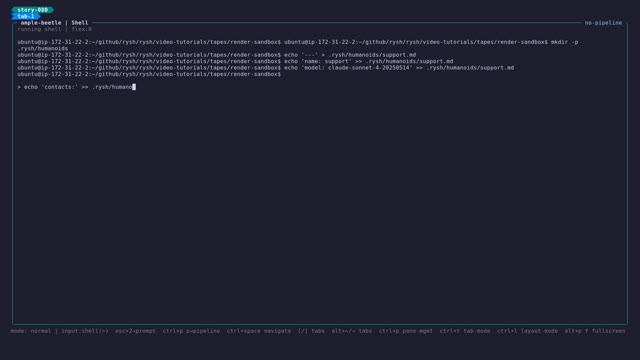Click the ctrl+l layout-mode hint
The width and height of the screenshot is (640, 360).
point(527,331)
